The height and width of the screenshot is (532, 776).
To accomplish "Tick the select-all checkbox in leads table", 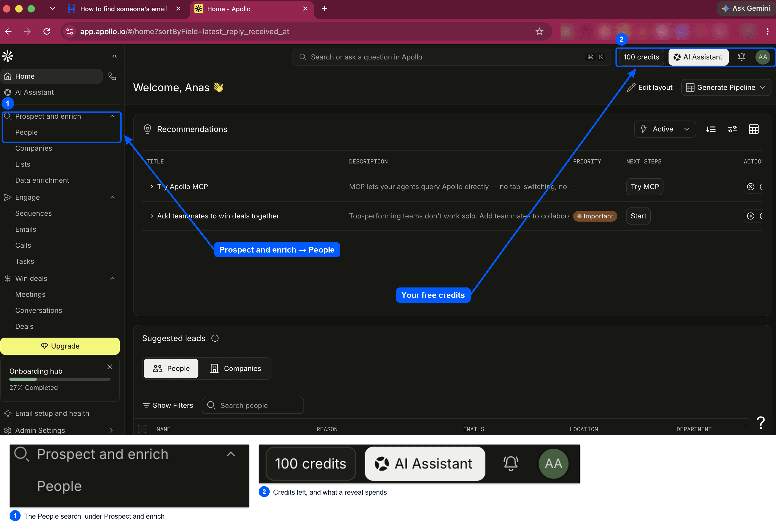I will coord(142,429).
